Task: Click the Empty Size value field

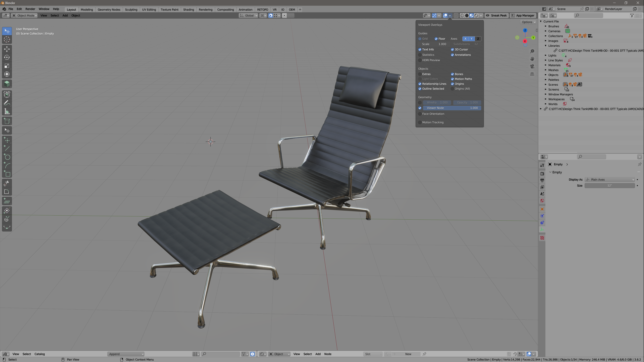Action: pos(609,186)
